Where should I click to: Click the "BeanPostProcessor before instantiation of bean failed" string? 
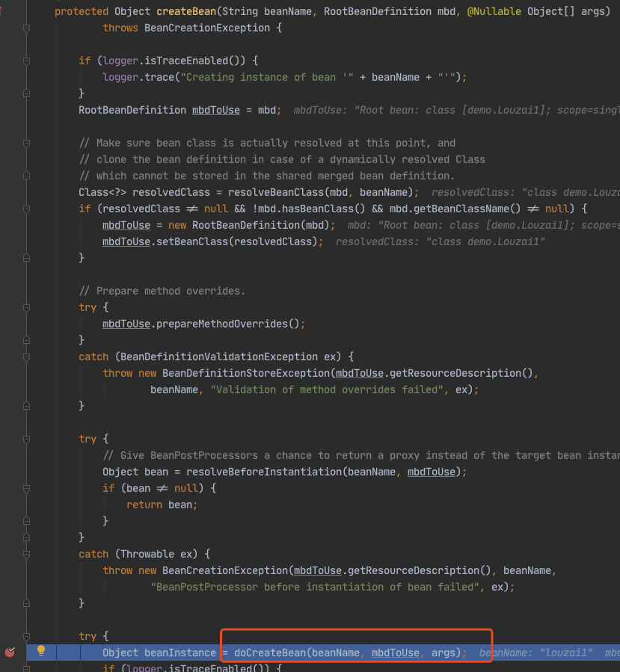[x=315, y=587]
